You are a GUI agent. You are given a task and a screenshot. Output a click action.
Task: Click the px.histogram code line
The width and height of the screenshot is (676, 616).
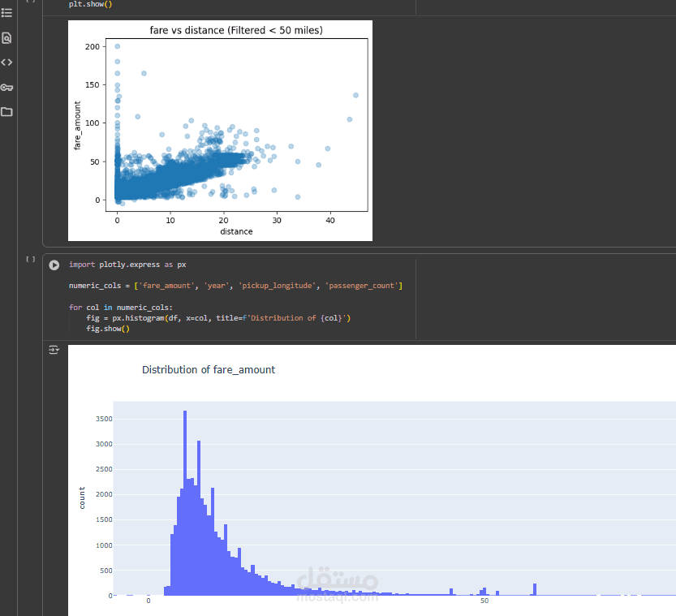click(218, 318)
